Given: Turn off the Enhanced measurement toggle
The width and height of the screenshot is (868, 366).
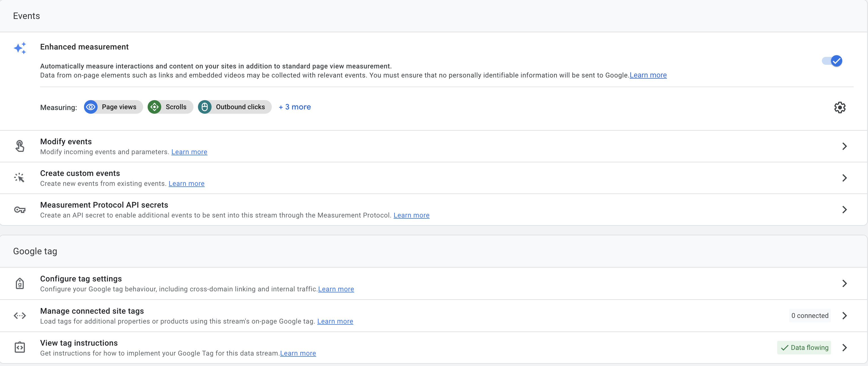Looking at the screenshot, I should pyautogui.click(x=832, y=61).
